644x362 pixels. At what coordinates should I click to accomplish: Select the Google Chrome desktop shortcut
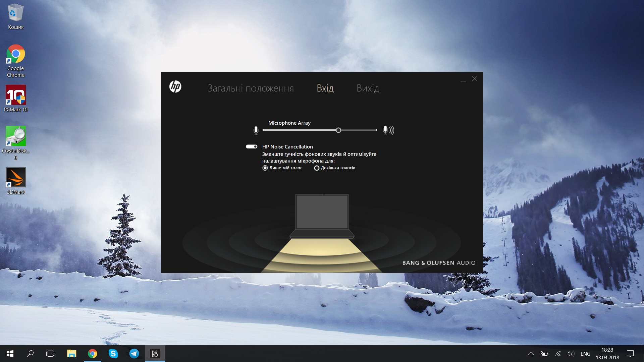point(16,61)
